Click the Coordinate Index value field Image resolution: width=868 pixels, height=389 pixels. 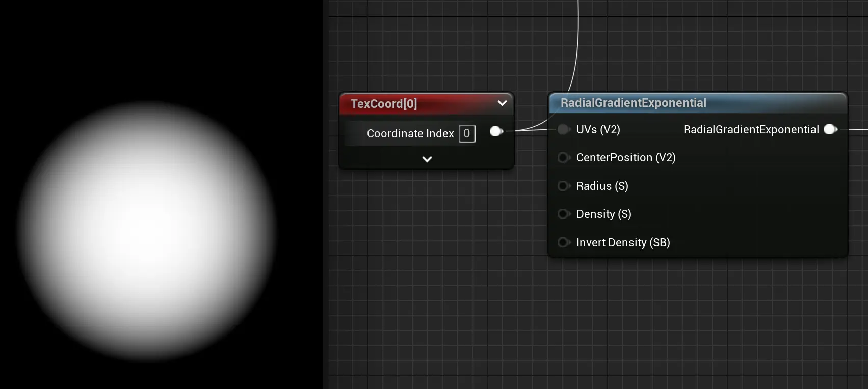point(467,133)
